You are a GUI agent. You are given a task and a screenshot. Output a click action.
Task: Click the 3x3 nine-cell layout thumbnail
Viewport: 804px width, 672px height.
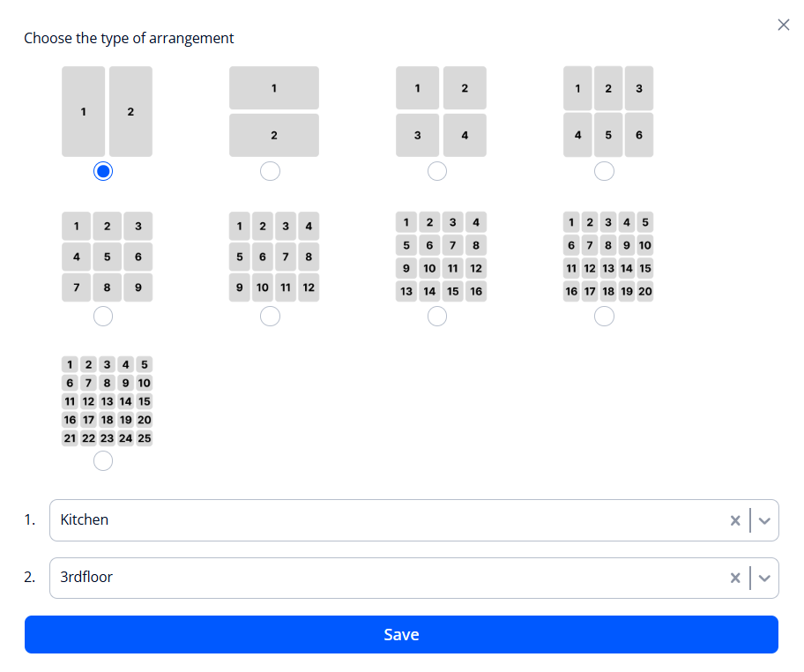[x=107, y=256]
